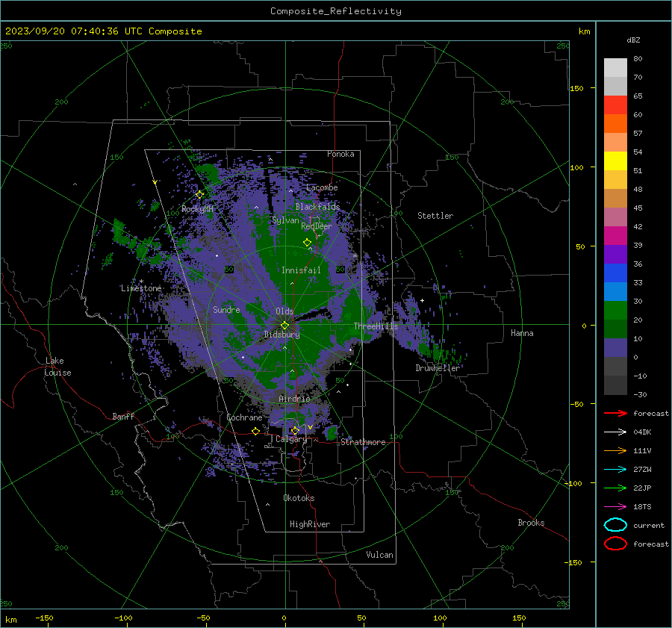Click the red forecast ellipse legend icon
672x628 pixels.
point(615,544)
